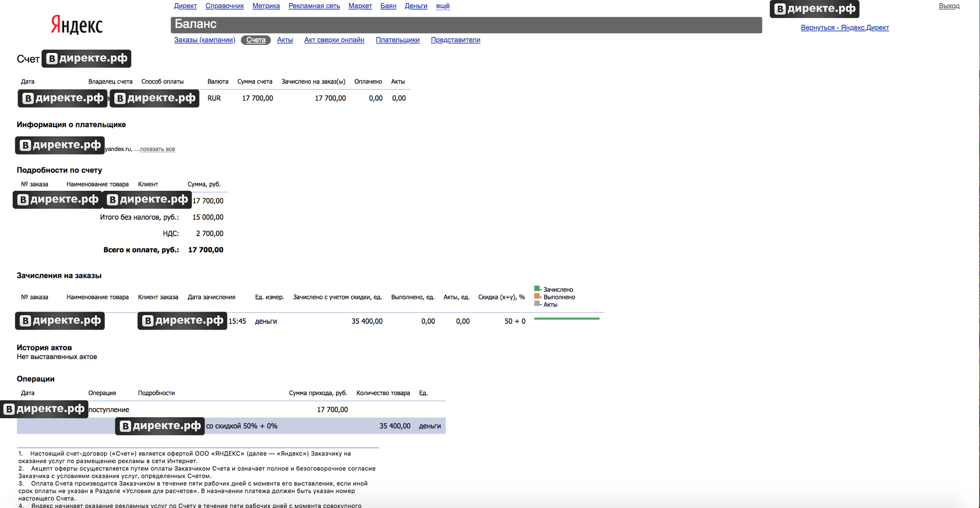Click the поступление operation entry

tap(109, 410)
